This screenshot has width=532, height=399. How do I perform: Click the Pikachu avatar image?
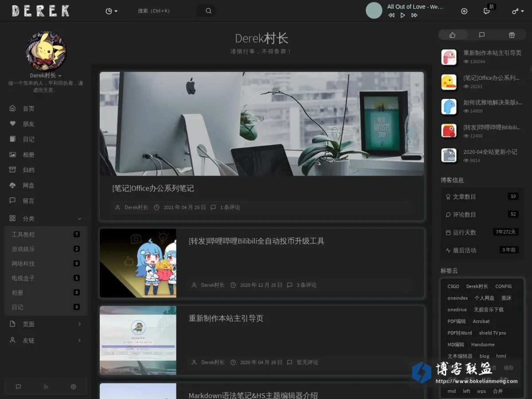(x=46, y=51)
